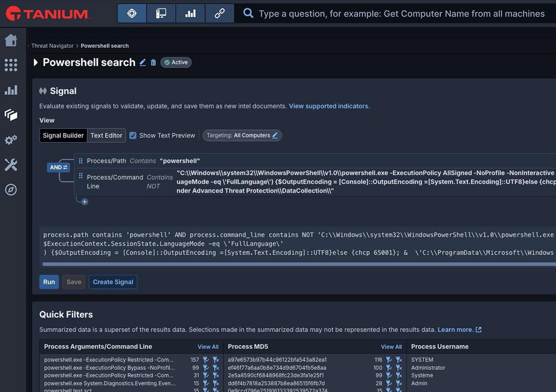The height and width of the screenshot is (392, 556).
Task: Grab the Process/Path row drag handle
Action: (81, 161)
